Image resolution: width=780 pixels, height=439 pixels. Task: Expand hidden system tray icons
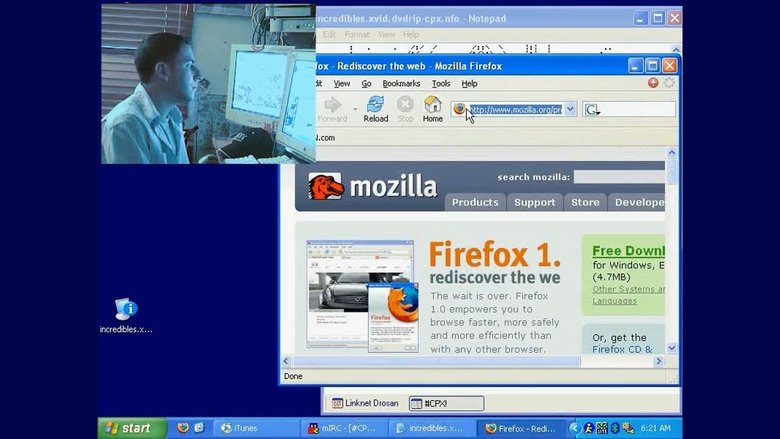pos(574,428)
